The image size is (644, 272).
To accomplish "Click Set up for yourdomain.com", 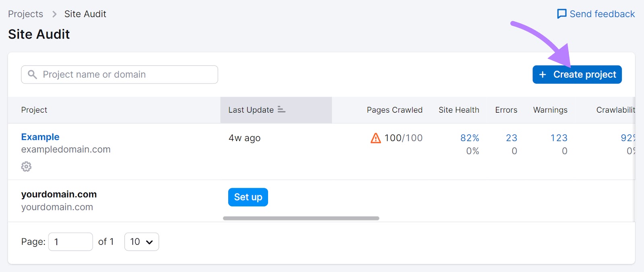I will pos(248,197).
